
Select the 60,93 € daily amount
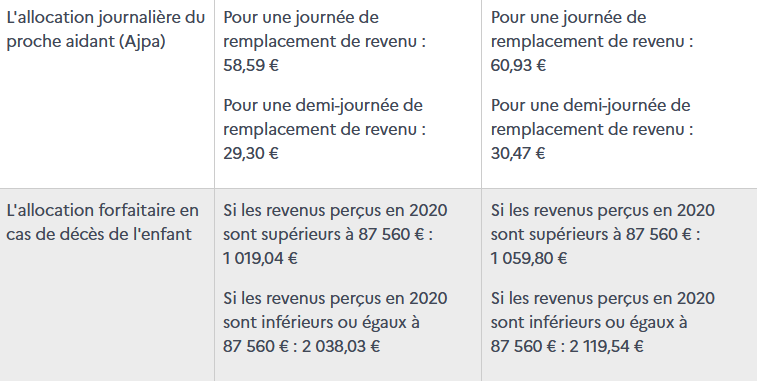pyautogui.click(x=518, y=65)
